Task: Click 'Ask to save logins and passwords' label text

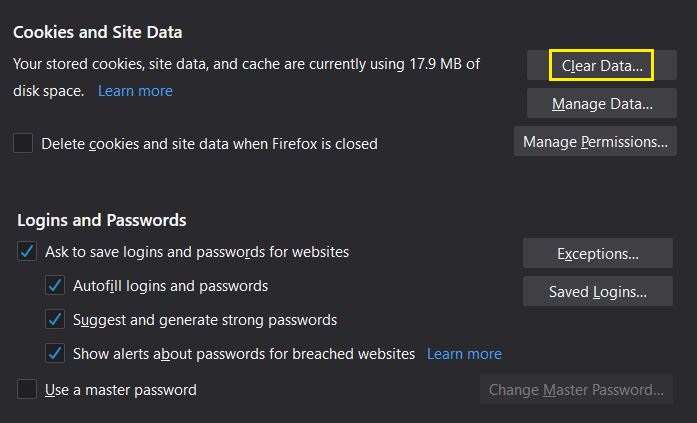Action: pyautogui.click(x=197, y=252)
